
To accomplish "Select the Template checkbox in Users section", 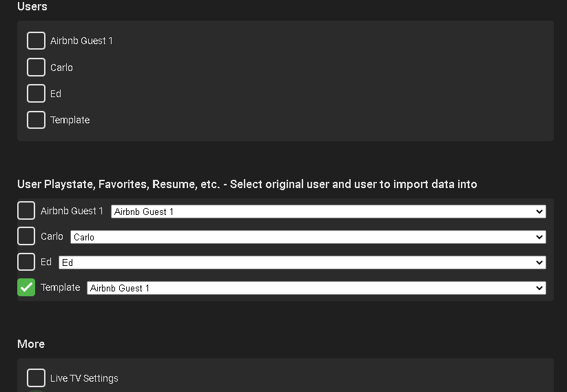I will [36, 119].
